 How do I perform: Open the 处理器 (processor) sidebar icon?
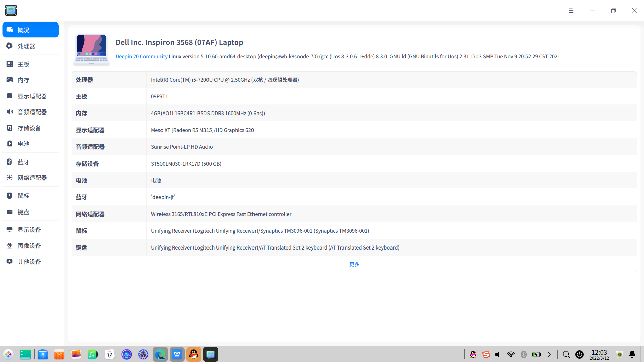pos(10,46)
